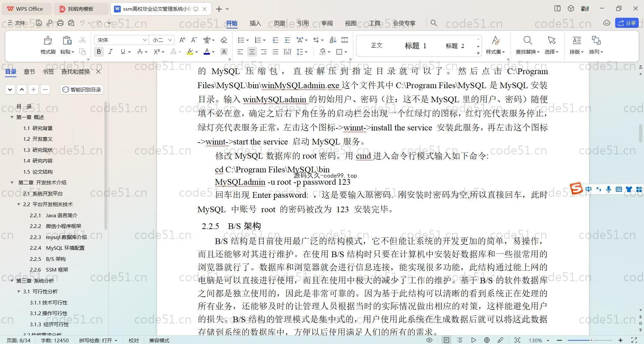Click the full screen icon in status bar
Screen dimensions: 644x344
pos(634,340)
